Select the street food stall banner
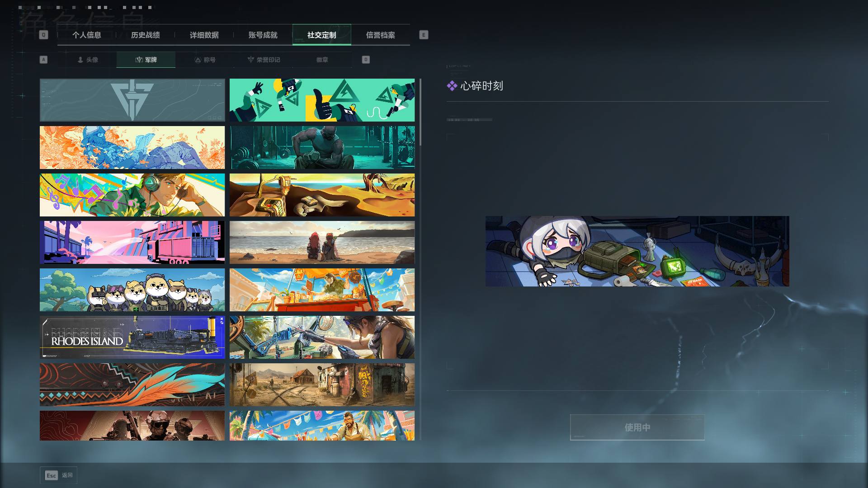The height and width of the screenshot is (488, 868). point(322,290)
